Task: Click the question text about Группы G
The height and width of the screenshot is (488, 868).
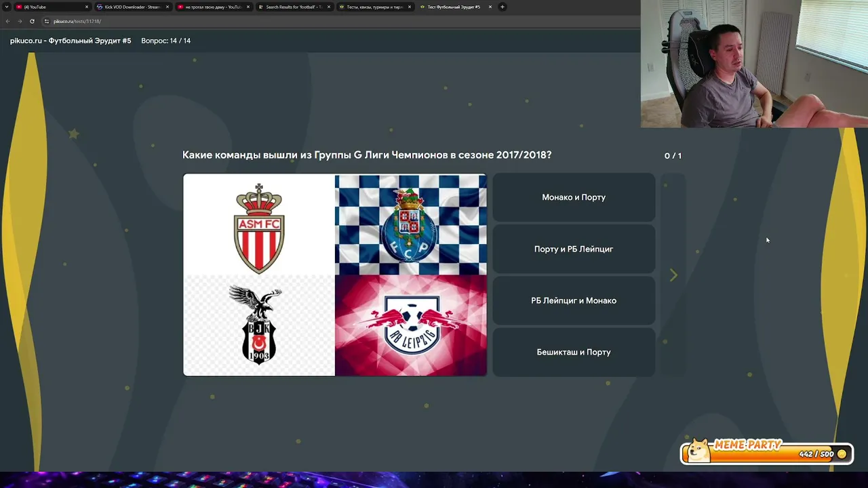Action: point(367,155)
